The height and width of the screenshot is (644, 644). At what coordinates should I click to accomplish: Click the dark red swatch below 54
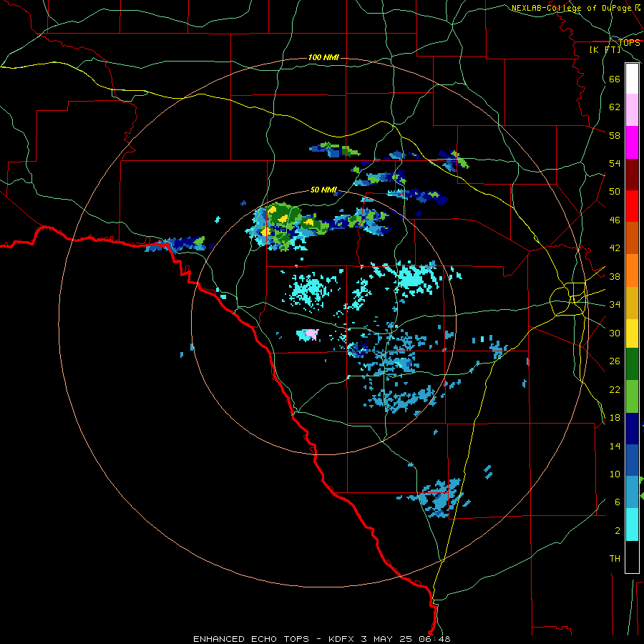[632, 175]
